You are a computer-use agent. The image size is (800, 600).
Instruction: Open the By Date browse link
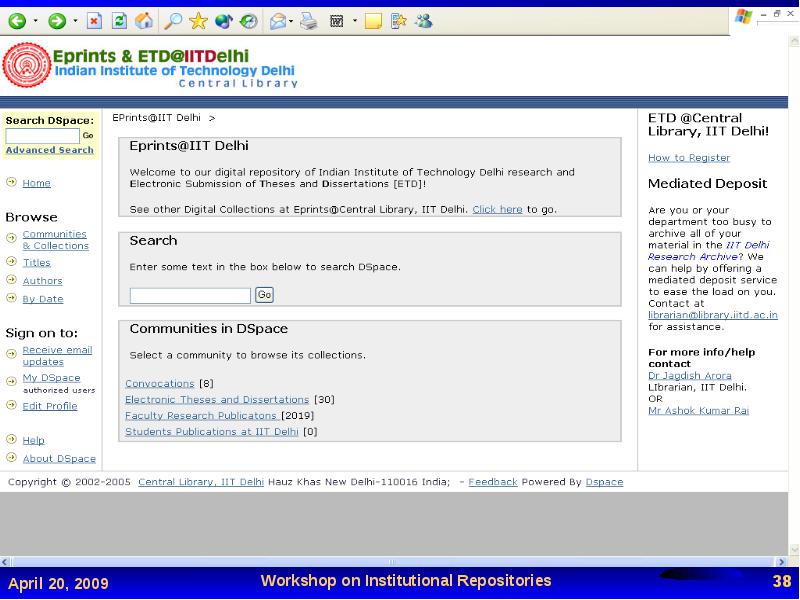pos(43,299)
